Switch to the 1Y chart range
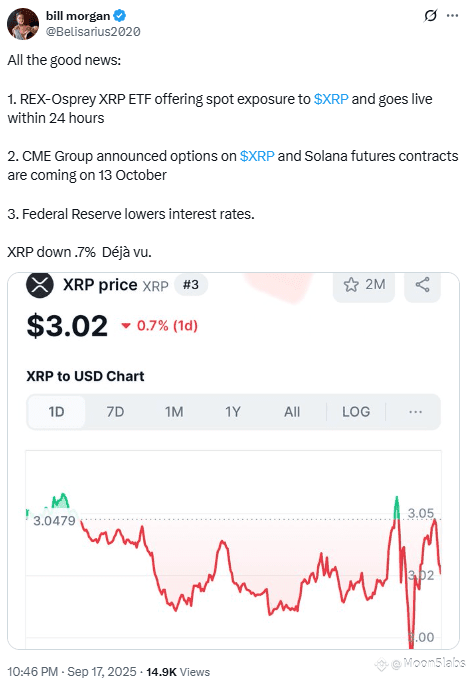Viewport: 473px width, 681px height. tap(233, 412)
